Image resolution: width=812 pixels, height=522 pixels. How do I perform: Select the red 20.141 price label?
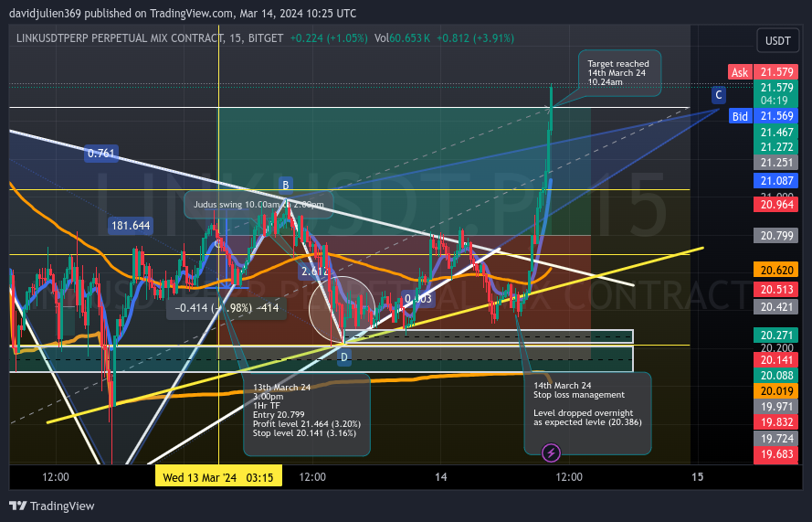[x=775, y=360]
